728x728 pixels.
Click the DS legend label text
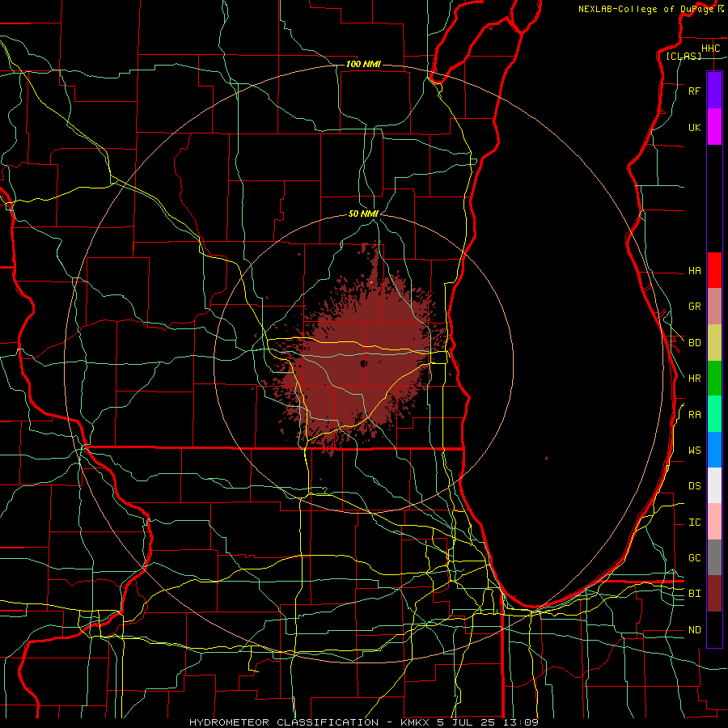(694, 486)
